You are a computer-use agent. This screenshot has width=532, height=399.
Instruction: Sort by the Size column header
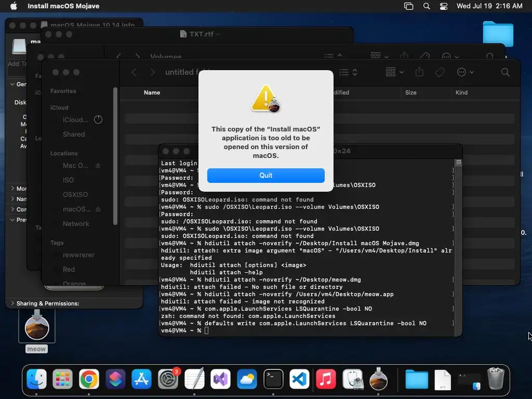[x=410, y=92]
